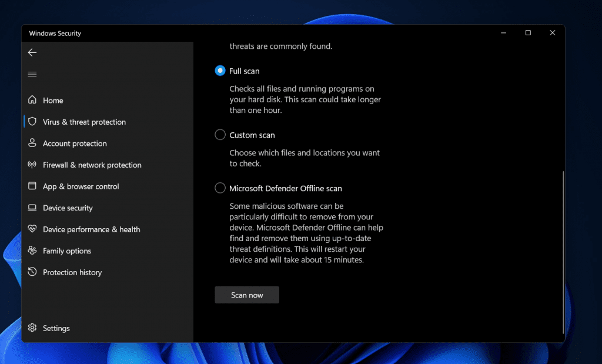Image resolution: width=602 pixels, height=364 pixels.
Task: Select the Device security laptop icon
Action: [x=32, y=208]
